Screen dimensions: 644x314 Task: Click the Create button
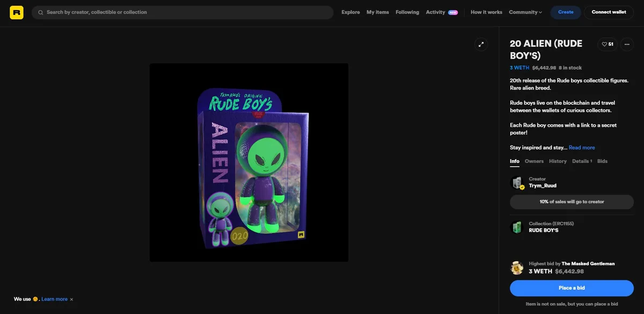566,12
